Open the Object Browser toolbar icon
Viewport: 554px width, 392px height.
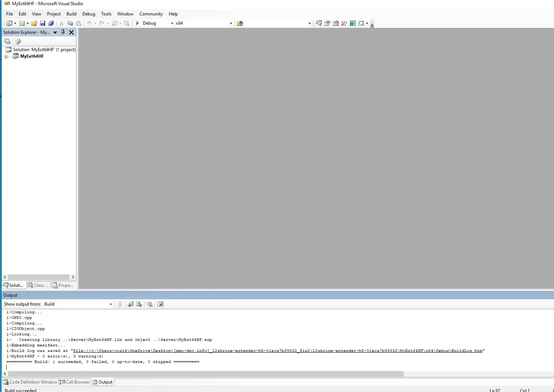coord(336,23)
